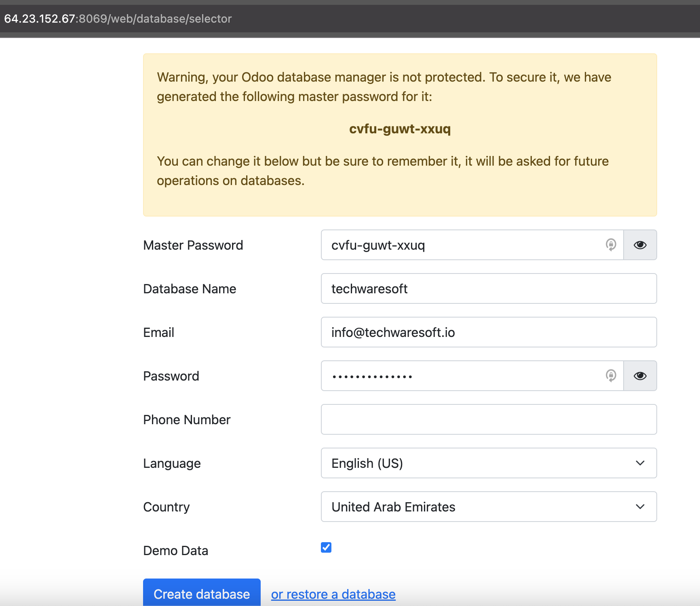Click the Phone Number label
The width and height of the screenshot is (700, 606).
tap(187, 420)
